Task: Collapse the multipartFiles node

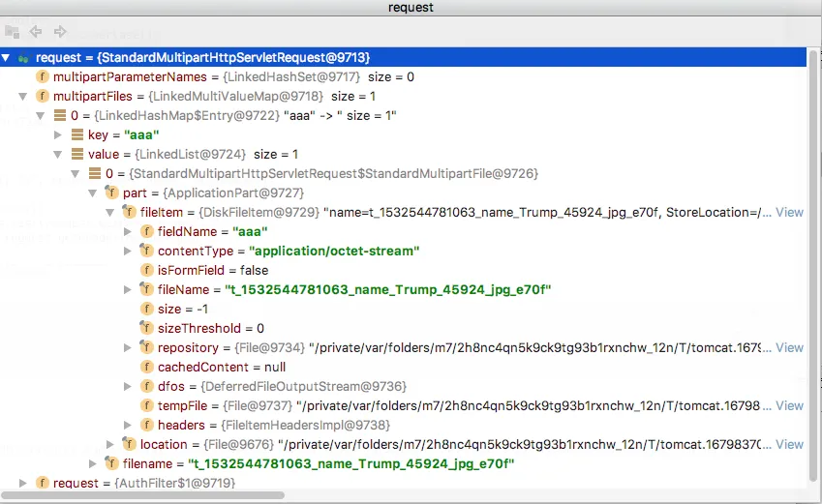Action: click(23, 97)
